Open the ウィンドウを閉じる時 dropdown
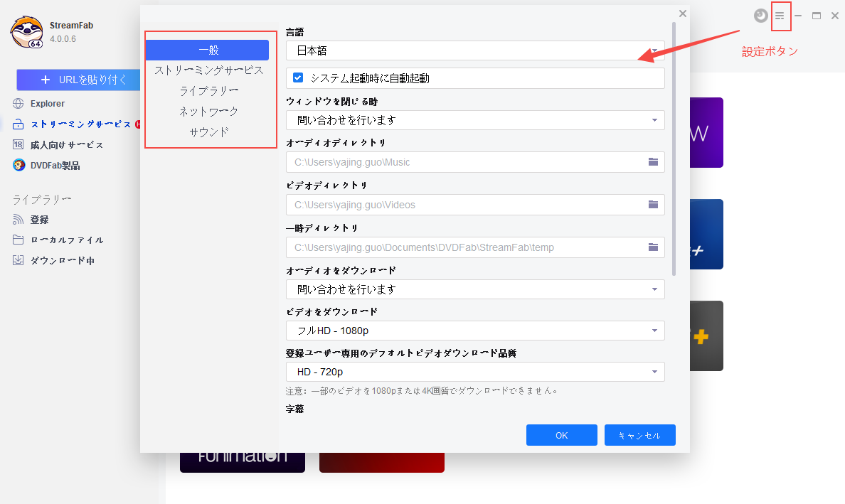This screenshot has width=845, height=504. 474,120
